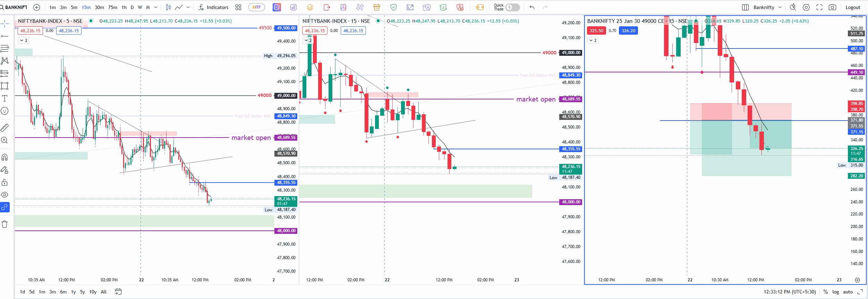Open the quick search lightning icon

(793, 7)
